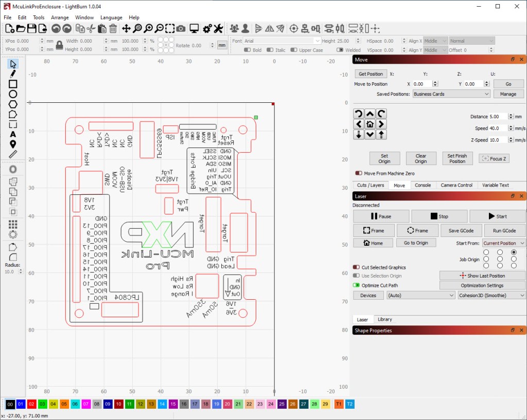Screen dimensions: 527x420
Task: Choose the Create Text tool
Action: coord(13,134)
